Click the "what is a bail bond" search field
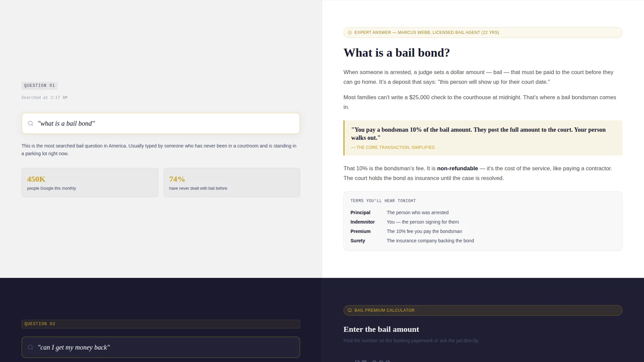Viewport: 644px width, 362px height. pyautogui.click(x=161, y=123)
